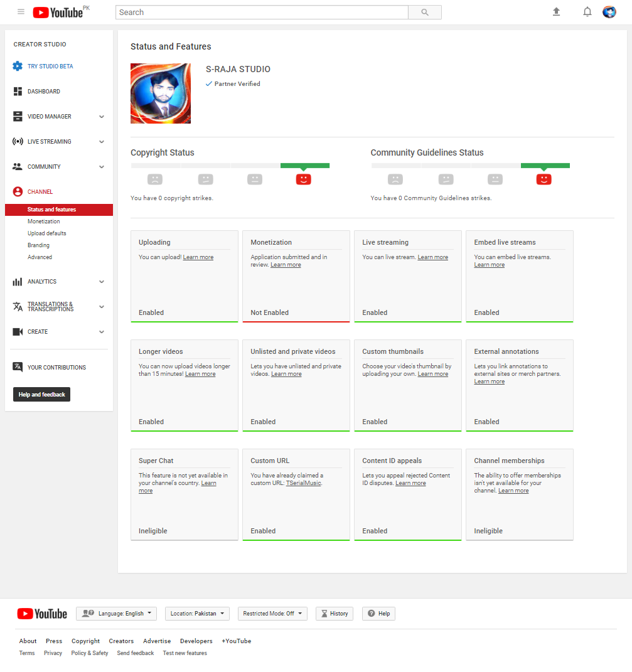The height and width of the screenshot is (672, 632).
Task: Expand the Community section chevron
Action: (x=102, y=167)
